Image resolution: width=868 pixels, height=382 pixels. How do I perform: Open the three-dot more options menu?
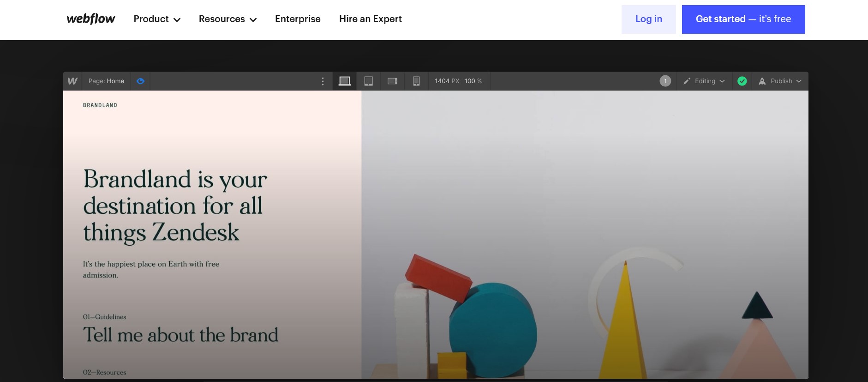click(x=323, y=81)
